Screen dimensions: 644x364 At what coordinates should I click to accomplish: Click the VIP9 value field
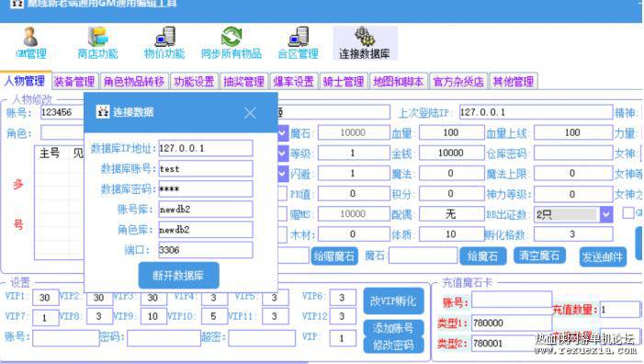pos(153,316)
